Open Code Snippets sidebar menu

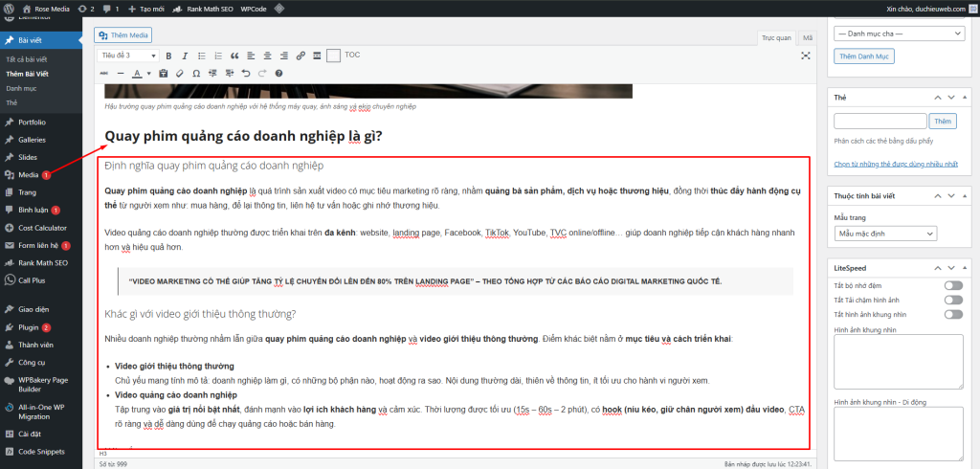click(x=40, y=452)
